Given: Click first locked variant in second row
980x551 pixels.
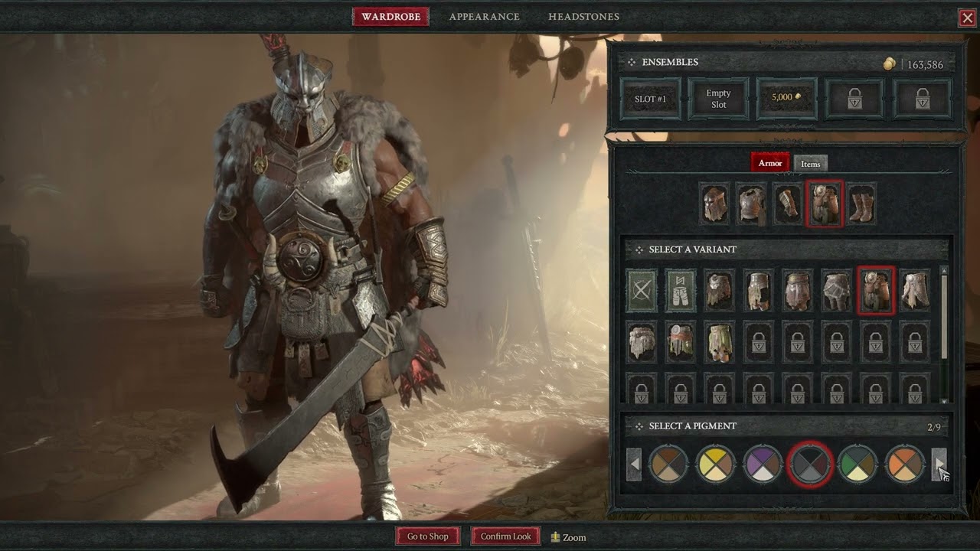Looking at the screenshot, I should (x=759, y=341).
